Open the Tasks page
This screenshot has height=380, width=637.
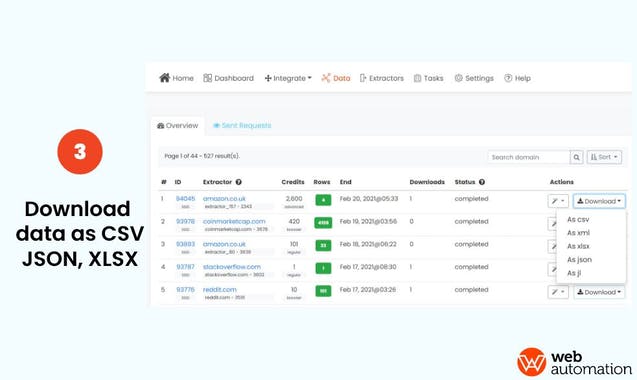(429, 78)
